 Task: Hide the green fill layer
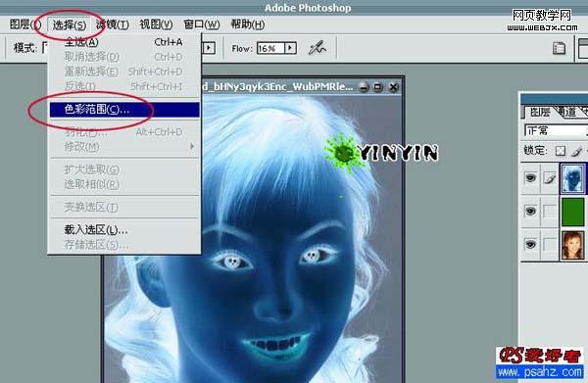coord(530,211)
